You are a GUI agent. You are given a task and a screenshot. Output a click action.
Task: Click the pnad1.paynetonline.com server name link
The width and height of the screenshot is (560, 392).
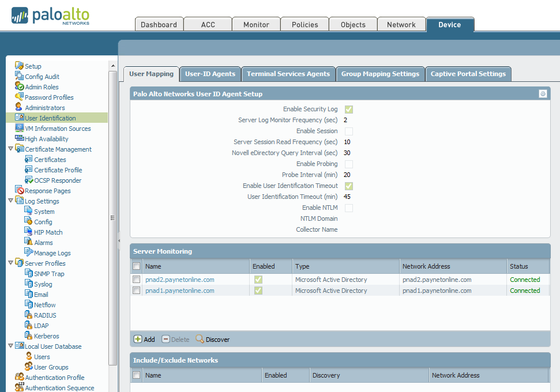tap(179, 291)
